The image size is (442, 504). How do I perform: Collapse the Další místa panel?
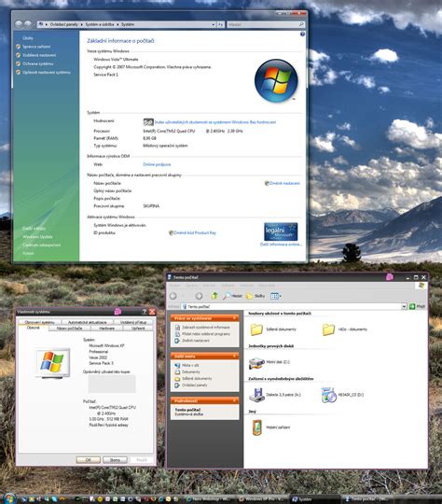[234, 357]
